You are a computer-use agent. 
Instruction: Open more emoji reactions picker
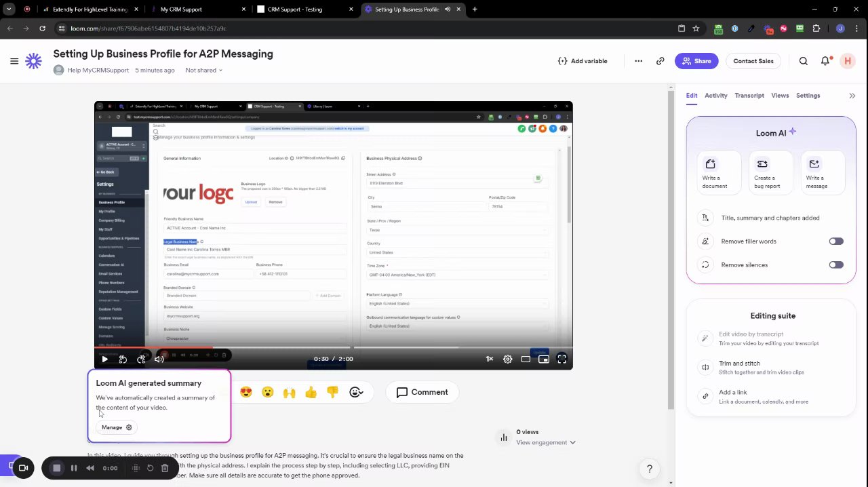pyautogui.click(x=356, y=392)
